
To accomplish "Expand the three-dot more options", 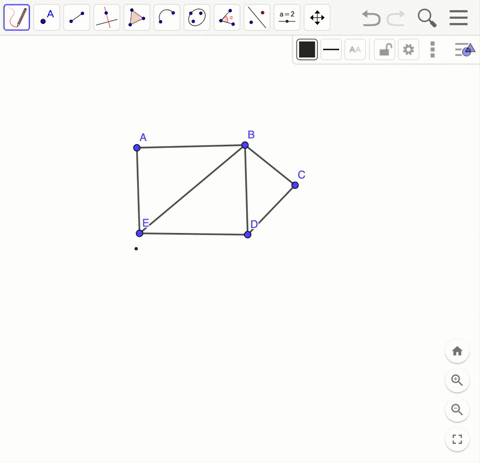I will coord(433,50).
